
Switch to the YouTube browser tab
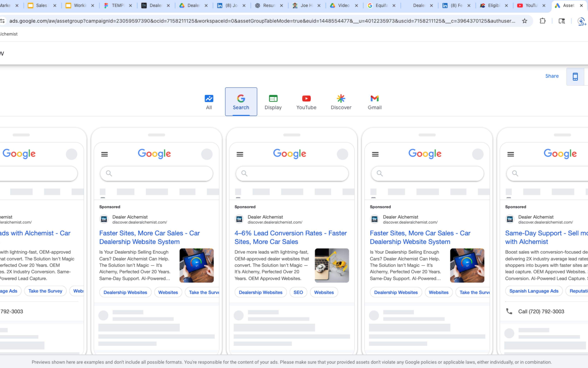point(530,5)
